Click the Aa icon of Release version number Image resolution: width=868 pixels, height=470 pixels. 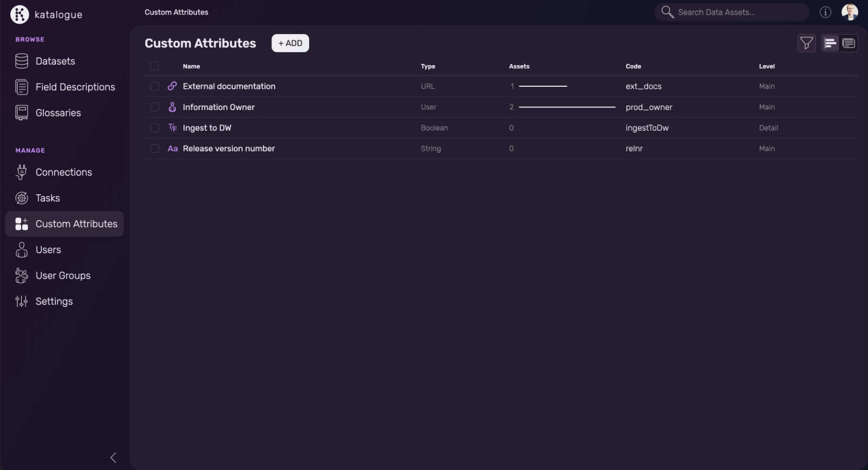pos(173,149)
